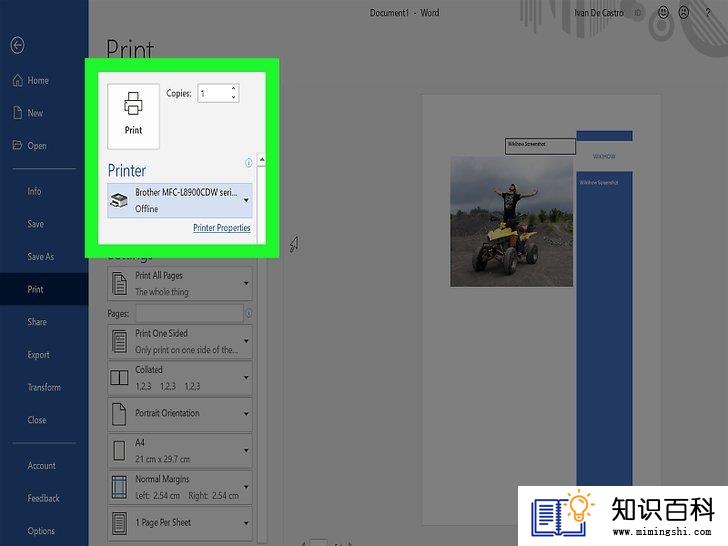
Task: Decrease copies with the down arrow
Action: (234, 98)
